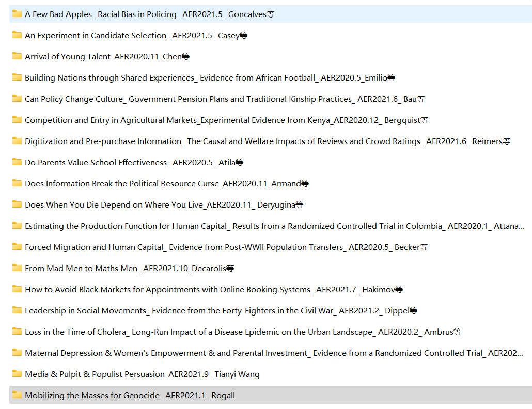
Task: Select 'Can Policy Change Culture' Bau folder name
Action: tap(225, 99)
